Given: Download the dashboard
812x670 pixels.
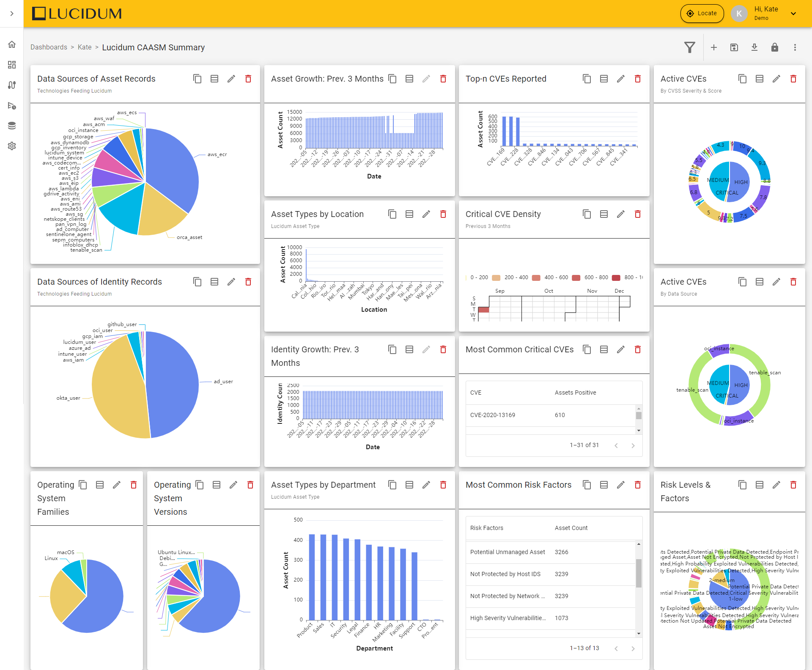Looking at the screenshot, I should pos(754,47).
